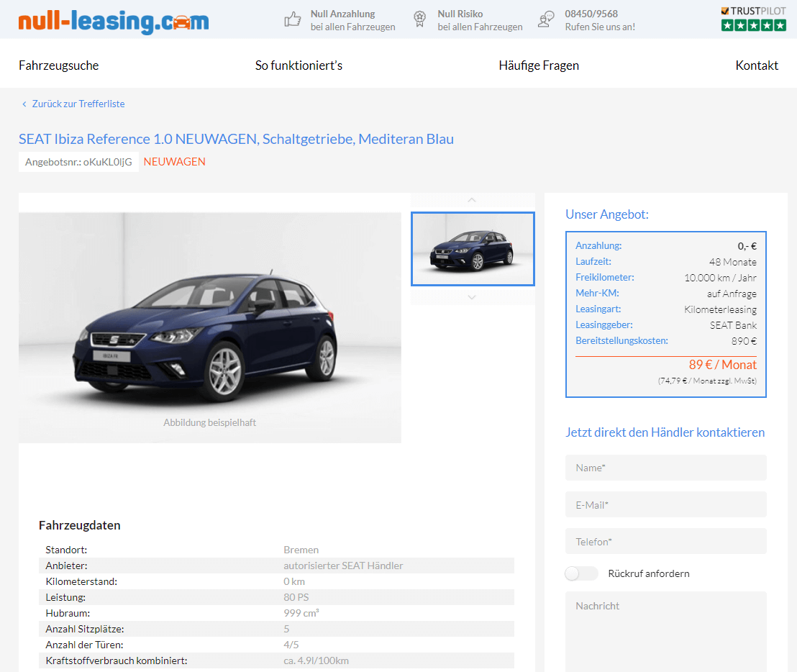
Task: Click the null-leasing.com logo
Action: coord(114,21)
